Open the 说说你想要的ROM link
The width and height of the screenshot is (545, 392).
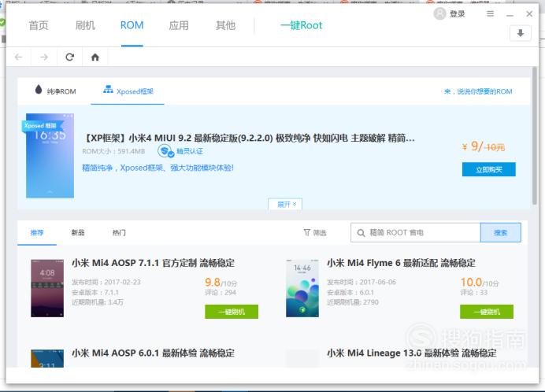(x=478, y=91)
